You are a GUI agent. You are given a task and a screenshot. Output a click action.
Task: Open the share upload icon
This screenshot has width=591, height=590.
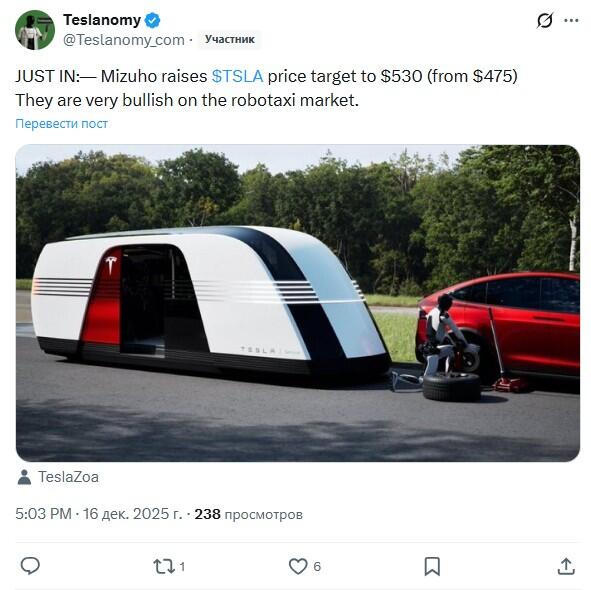pyautogui.click(x=566, y=566)
